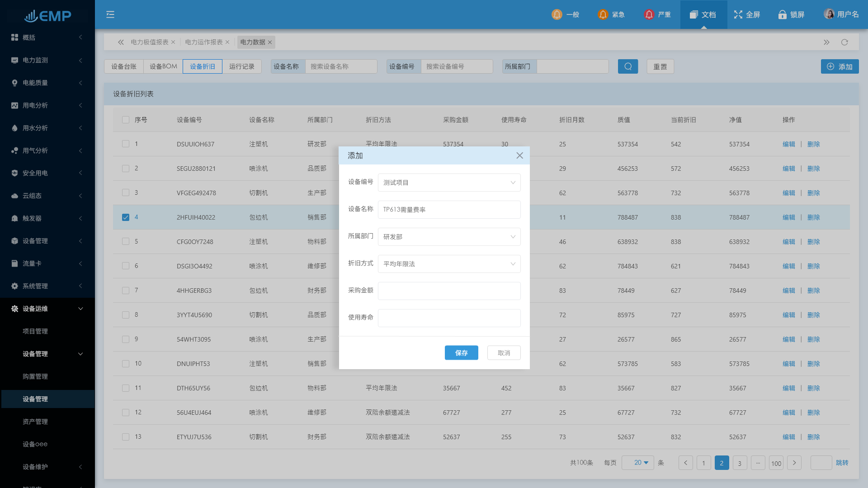868x488 pixels.
Task: Close the 添加 dialog with X
Action: tap(519, 155)
